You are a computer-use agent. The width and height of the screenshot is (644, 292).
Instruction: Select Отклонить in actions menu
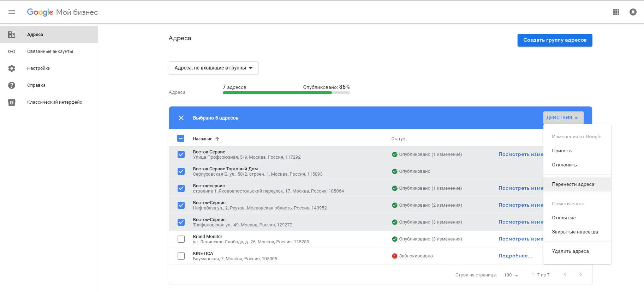577,165
